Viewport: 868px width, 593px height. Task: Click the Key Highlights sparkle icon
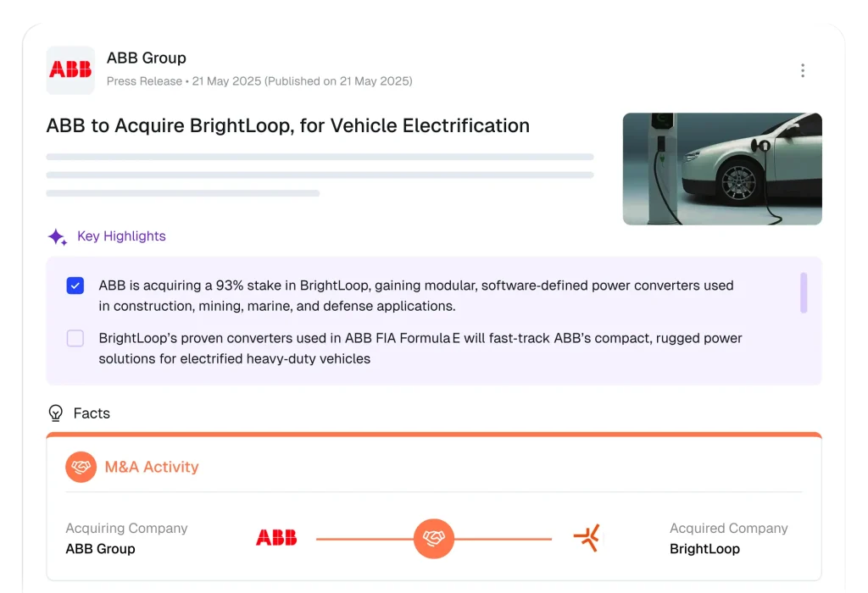[x=57, y=237]
